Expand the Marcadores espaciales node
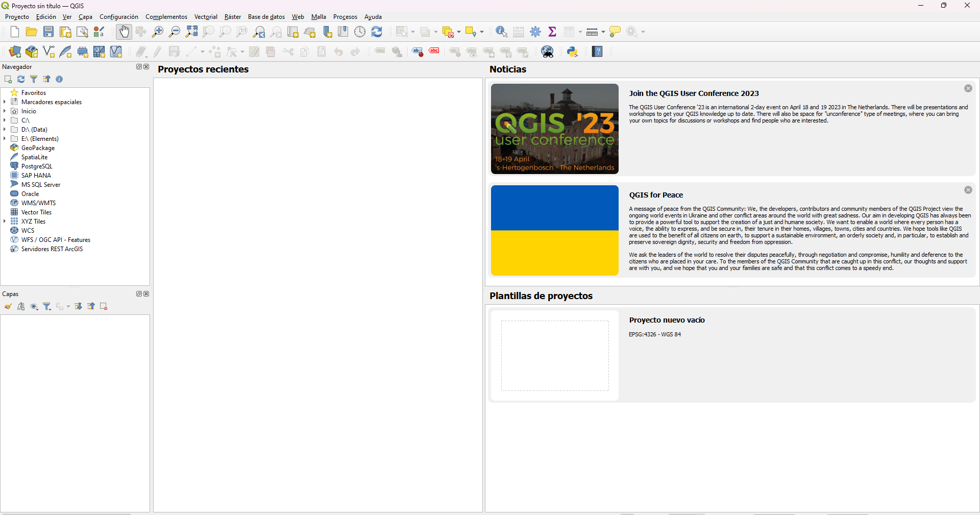Screen dimensions: 980x515 click(5, 102)
